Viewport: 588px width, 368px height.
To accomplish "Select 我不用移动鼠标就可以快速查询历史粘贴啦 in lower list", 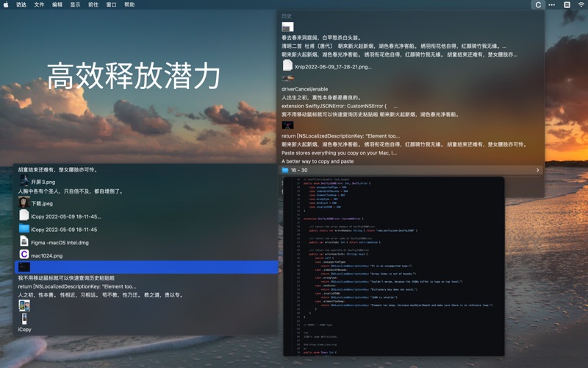I will (66, 278).
